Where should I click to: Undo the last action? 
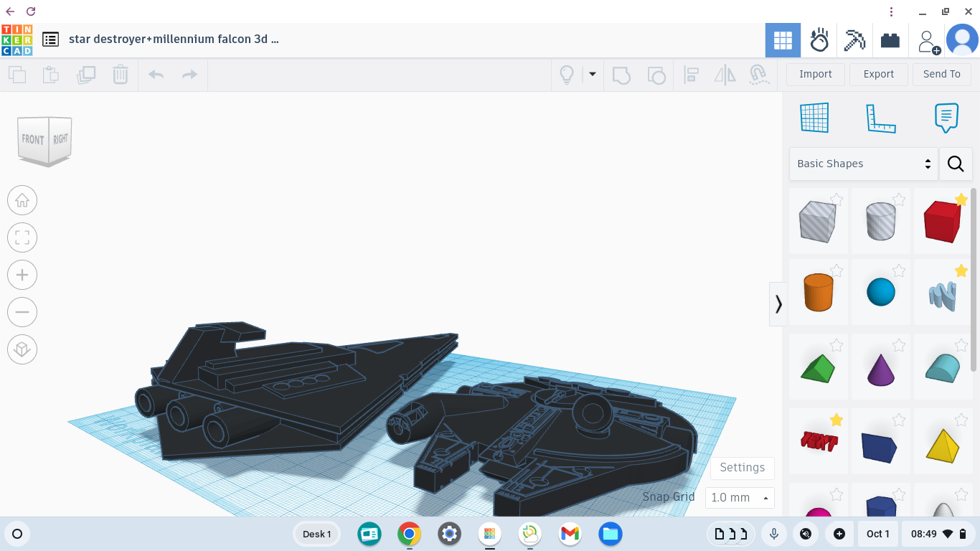156,74
